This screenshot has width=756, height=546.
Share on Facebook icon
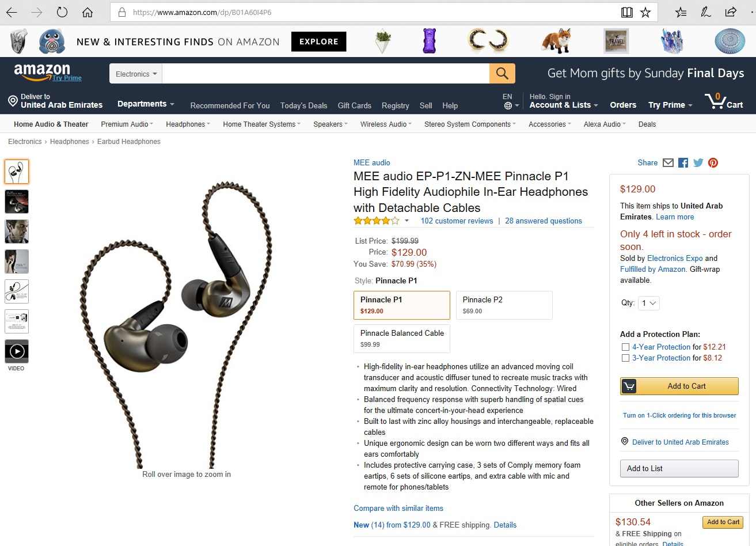coord(683,163)
